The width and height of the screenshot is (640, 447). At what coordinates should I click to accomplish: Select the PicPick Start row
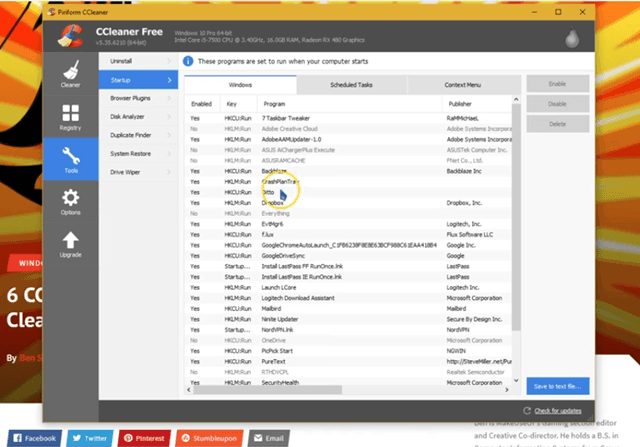(349, 351)
